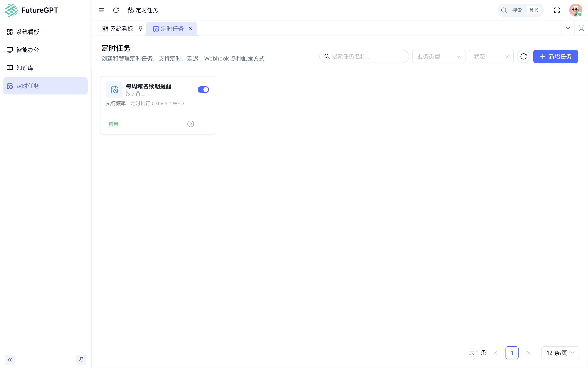
Task: Open the 每周域名续期提醒 task title
Action: point(148,86)
